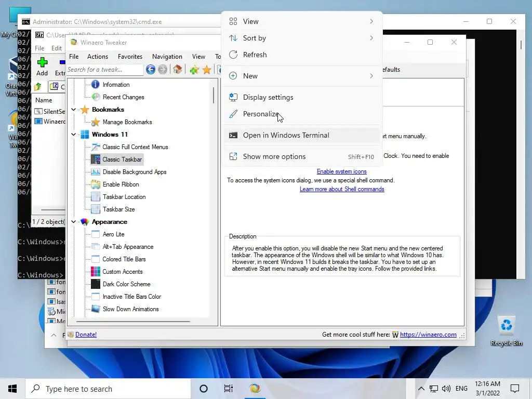Select Classic Full Context Menus tweak

coord(135,147)
